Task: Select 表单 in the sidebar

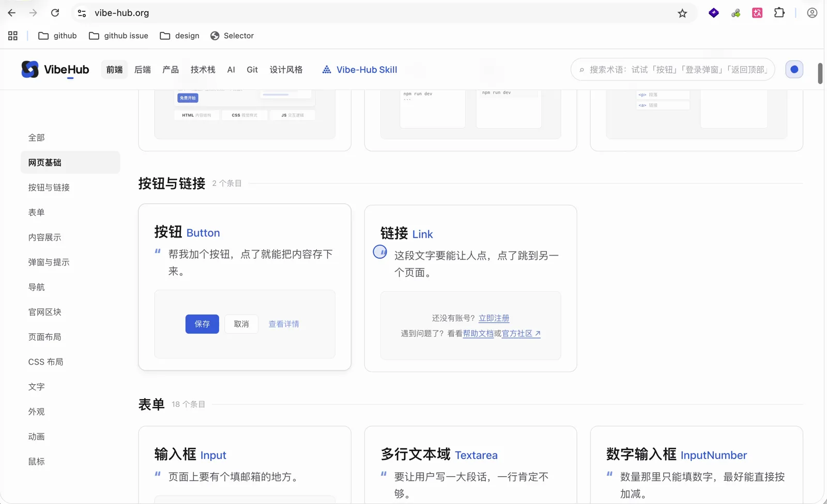Action: click(x=70, y=212)
